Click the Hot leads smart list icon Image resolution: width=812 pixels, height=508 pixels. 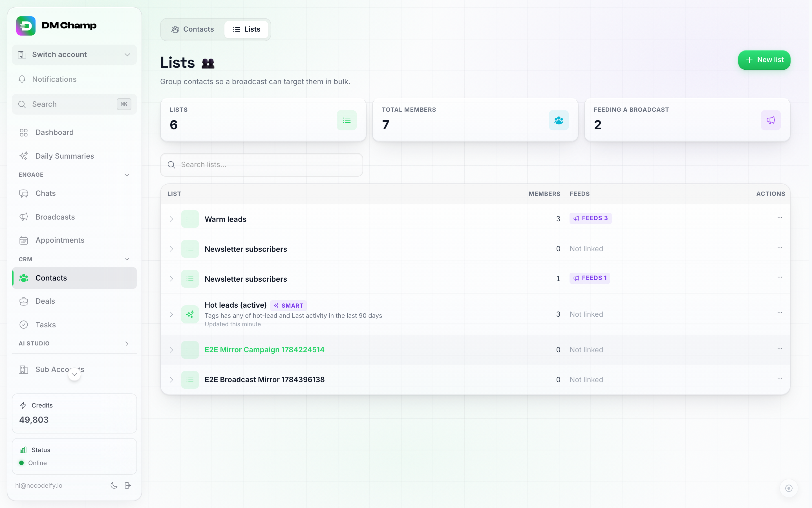tap(190, 314)
